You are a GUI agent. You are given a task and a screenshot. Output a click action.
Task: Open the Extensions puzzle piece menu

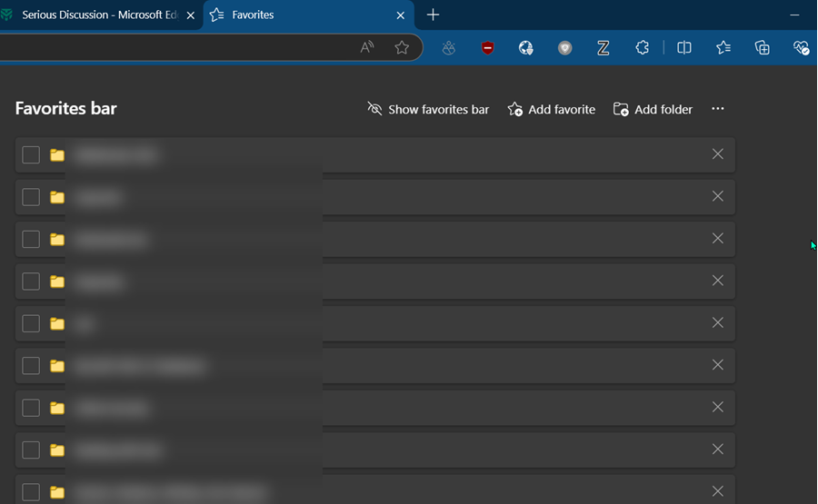point(643,48)
